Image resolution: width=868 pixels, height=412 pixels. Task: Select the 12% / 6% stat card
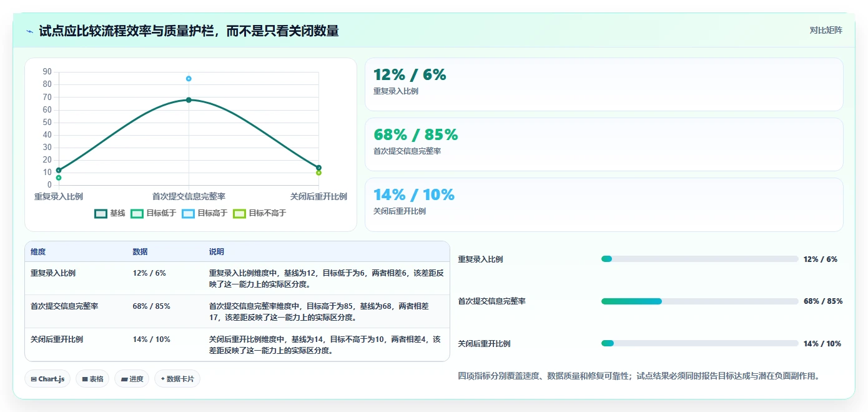coord(604,84)
